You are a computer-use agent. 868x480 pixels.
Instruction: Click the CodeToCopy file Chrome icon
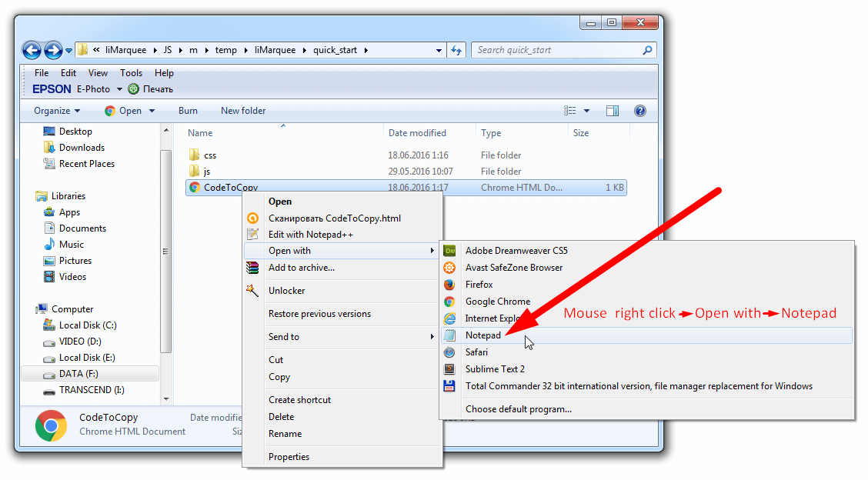195,187
